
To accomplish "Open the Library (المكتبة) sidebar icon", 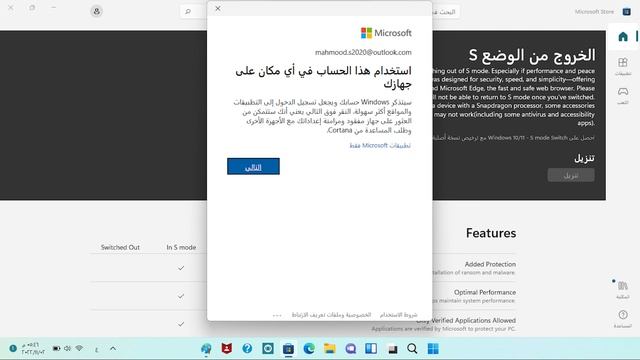I will click(x=623, y=289).
